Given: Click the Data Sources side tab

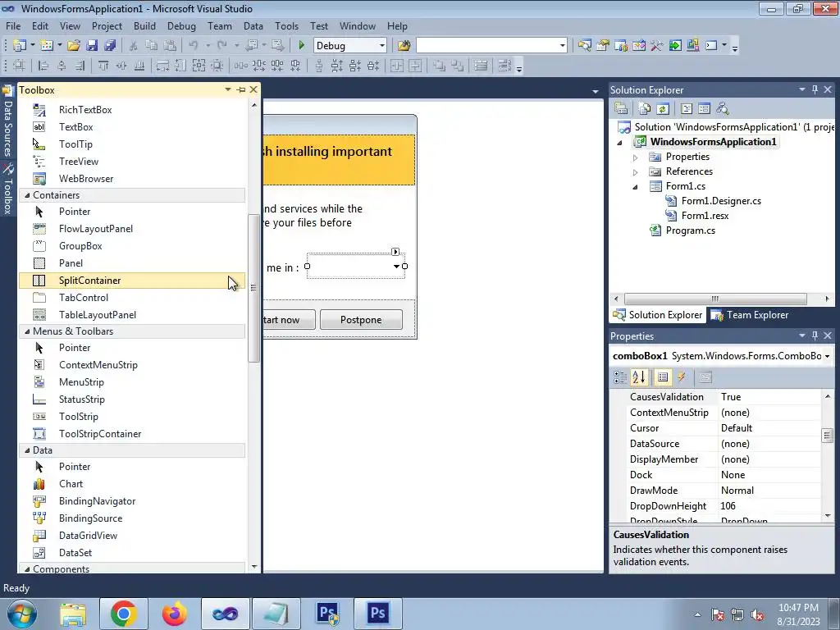Looking at the screenshot, I should 7,123.
